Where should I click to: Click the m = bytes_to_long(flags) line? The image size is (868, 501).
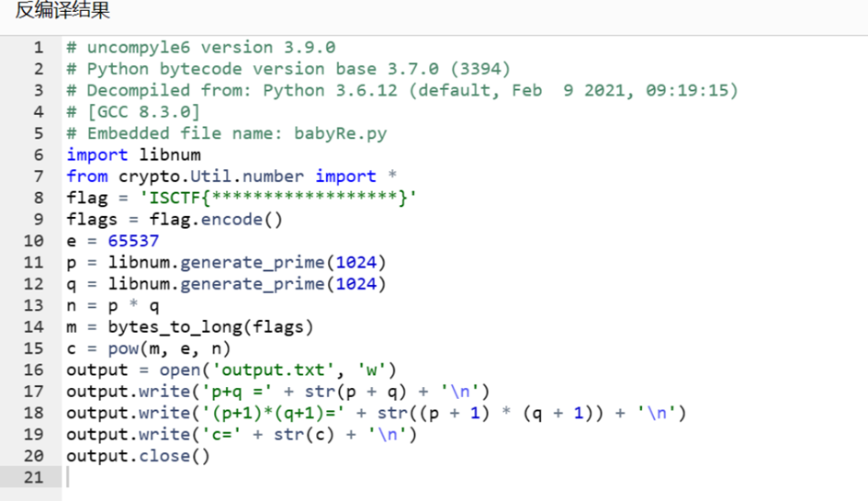(x=190, y=327)
